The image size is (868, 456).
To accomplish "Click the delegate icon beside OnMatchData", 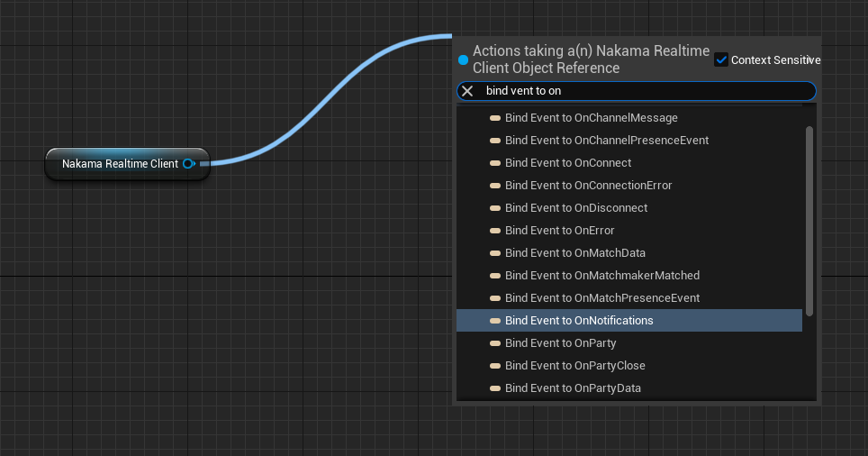I will 494,253.
